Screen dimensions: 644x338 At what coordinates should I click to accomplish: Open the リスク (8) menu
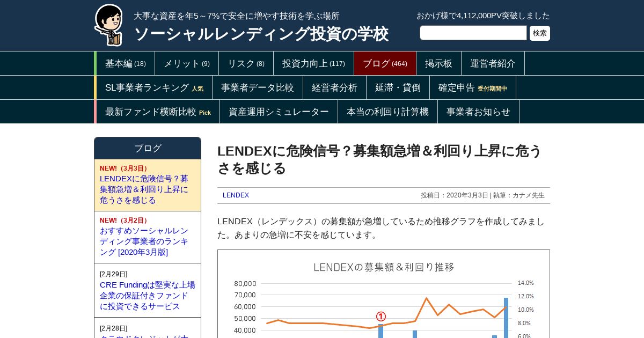tap(246, 63)
